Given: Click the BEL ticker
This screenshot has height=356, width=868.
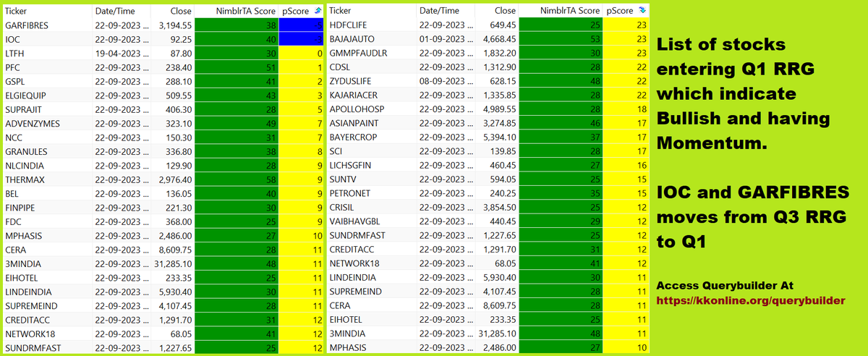Looking at the screenshot, I should 12,193.
